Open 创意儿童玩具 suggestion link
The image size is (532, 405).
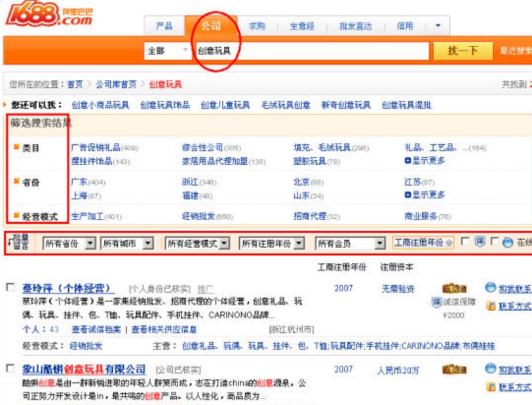(225, 106)
